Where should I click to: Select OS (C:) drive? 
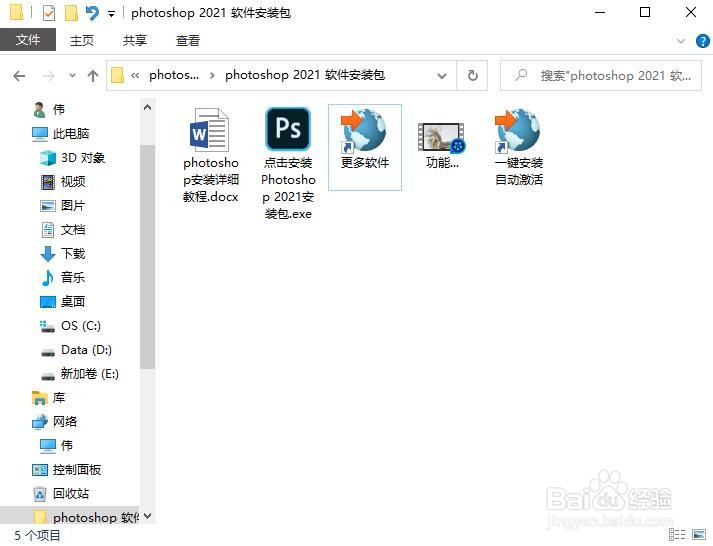(70, 326)
